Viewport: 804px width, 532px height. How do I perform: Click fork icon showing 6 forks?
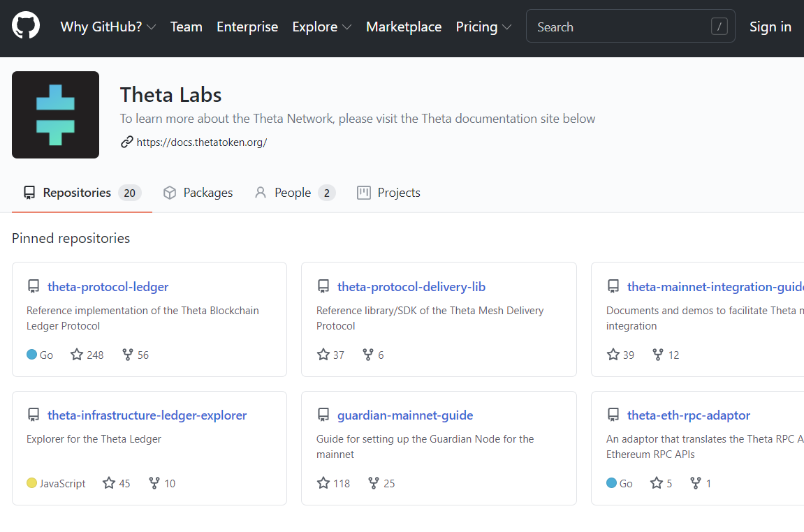click(367, 355)
